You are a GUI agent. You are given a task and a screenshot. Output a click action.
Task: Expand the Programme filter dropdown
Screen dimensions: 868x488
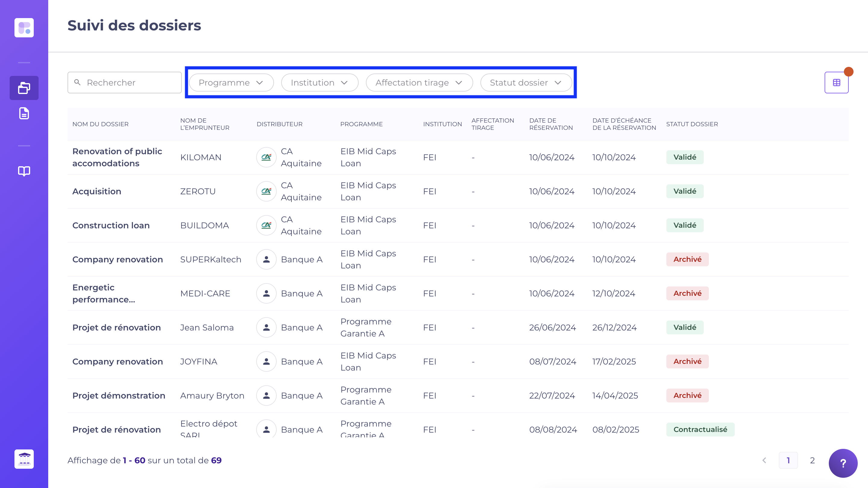(231, 83)
